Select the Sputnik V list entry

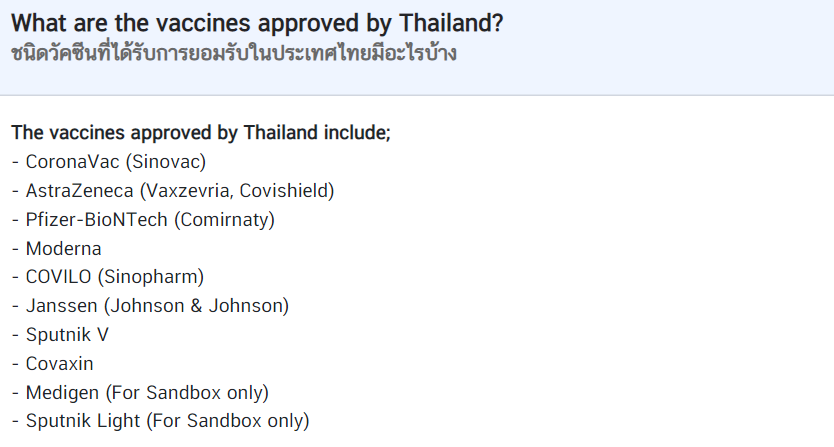[x=67, y=335]
